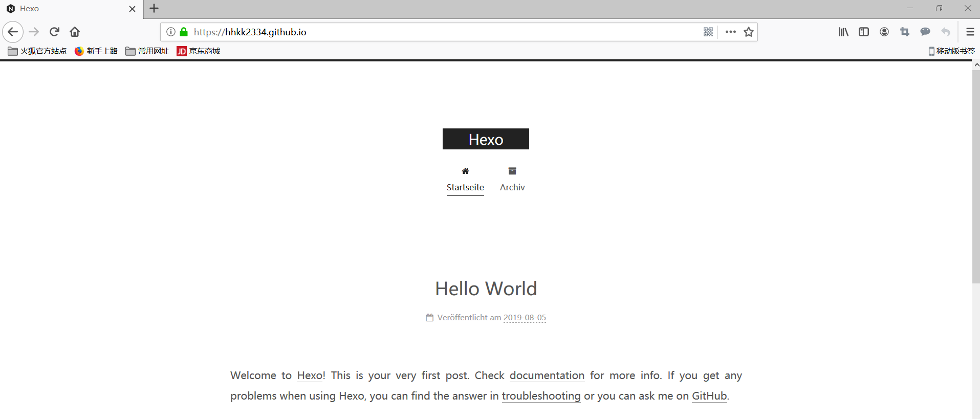This screenshot has height=419, width=980.
Task: Click the vertical scrollbar thumb
Action: pyautogui.click(x=976, y=177)
